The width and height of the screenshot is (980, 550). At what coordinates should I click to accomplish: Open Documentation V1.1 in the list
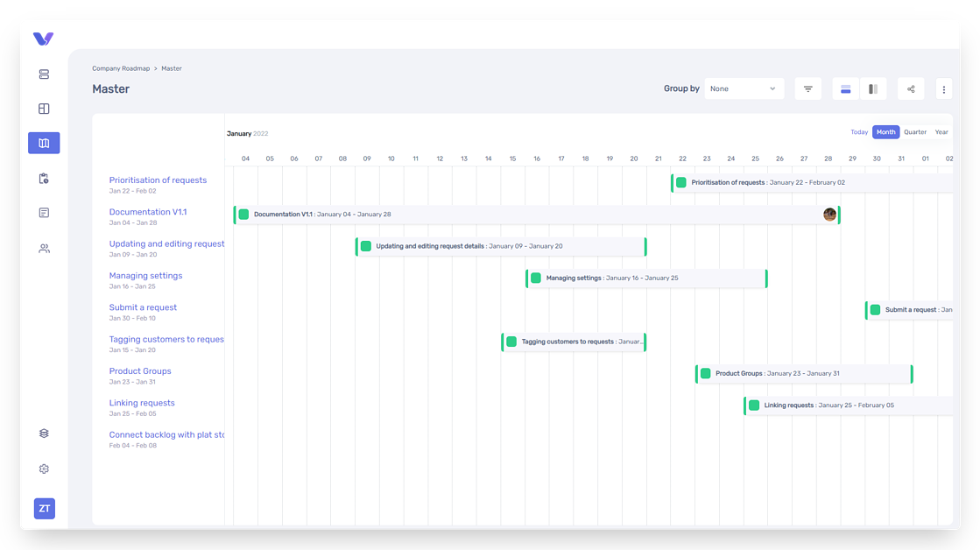[147, 212]
